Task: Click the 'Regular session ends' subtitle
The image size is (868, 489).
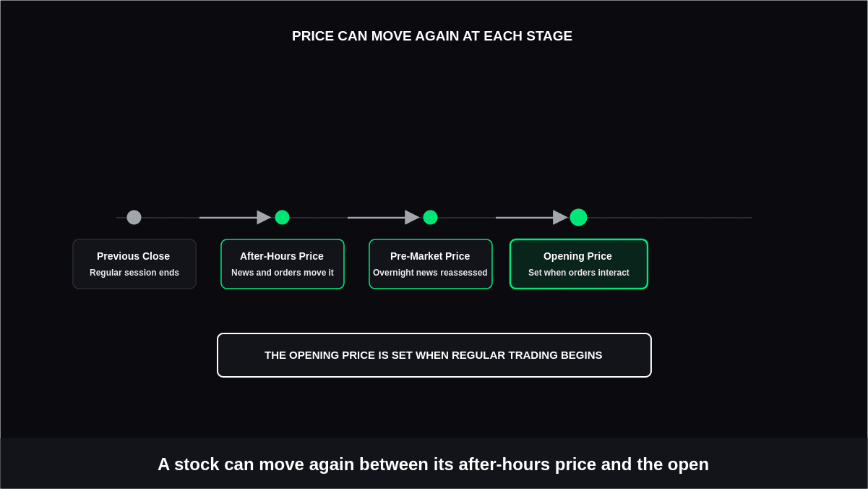Action: point(134,273)
